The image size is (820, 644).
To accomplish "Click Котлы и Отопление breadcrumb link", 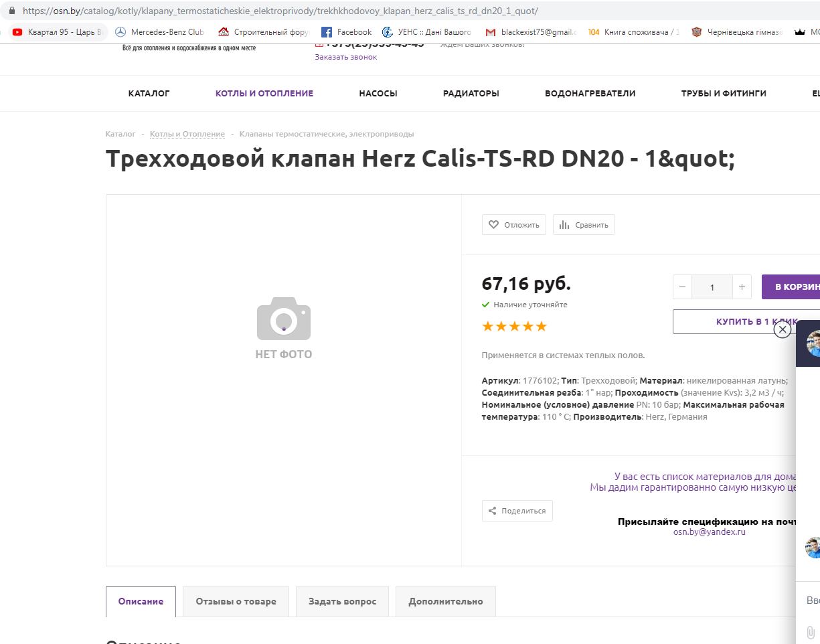I will tap(187, 134).
